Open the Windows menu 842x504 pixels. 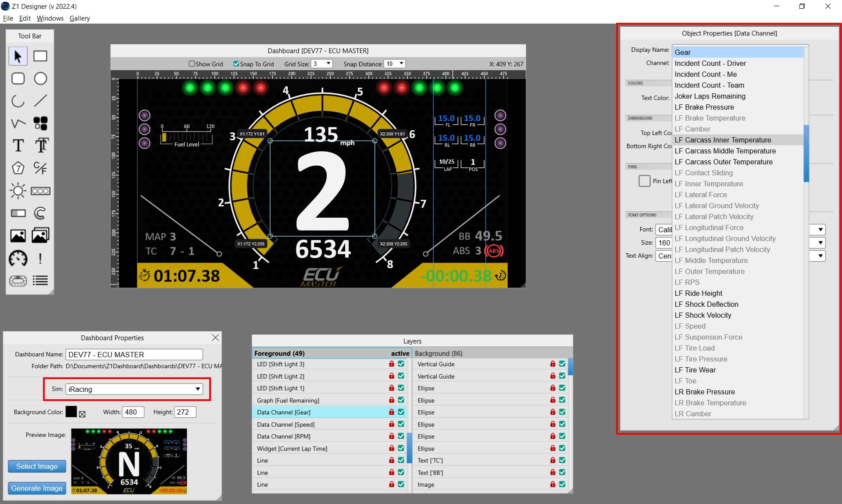click(x=50, y=18)
